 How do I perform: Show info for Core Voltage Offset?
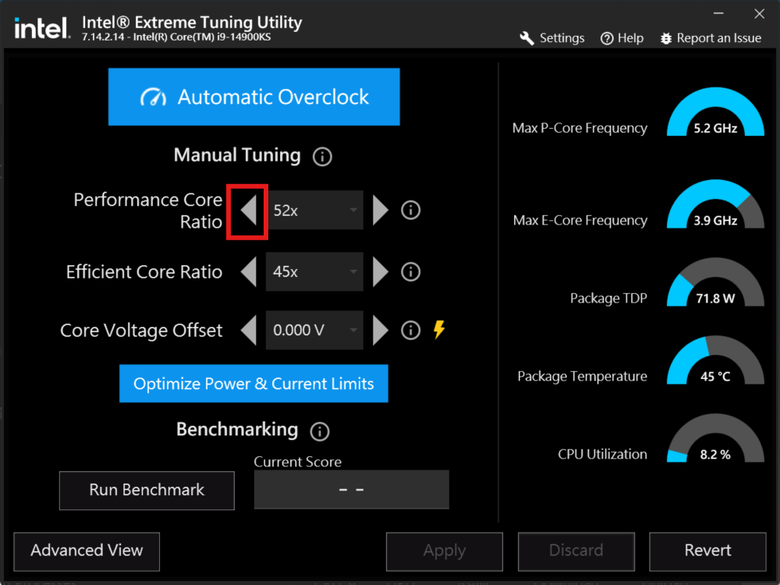coord(410,330)
